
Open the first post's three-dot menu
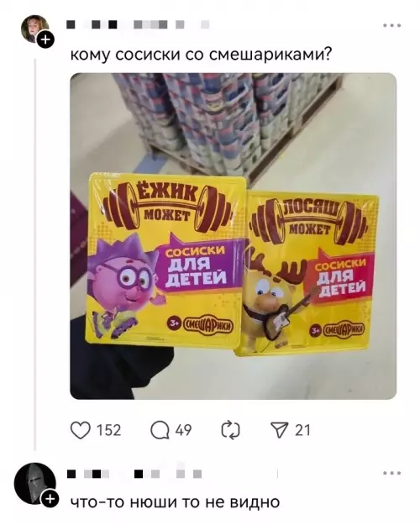click(x=392, y=25)
